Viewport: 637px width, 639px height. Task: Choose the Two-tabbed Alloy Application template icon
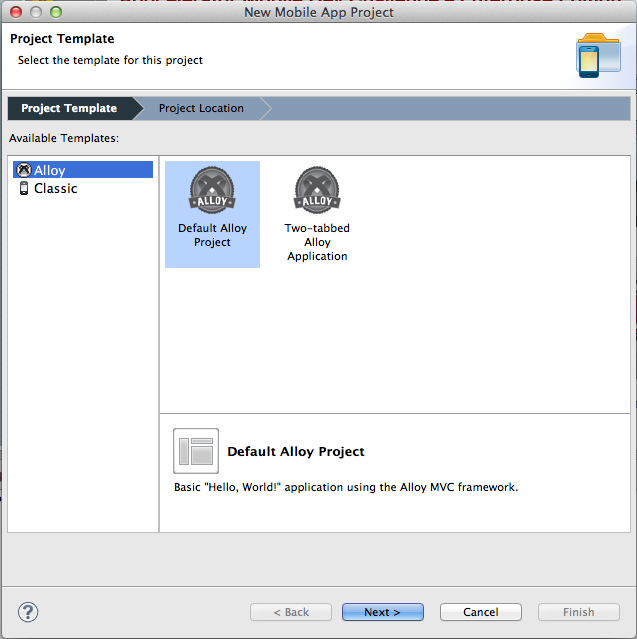[x=317, y=190]
